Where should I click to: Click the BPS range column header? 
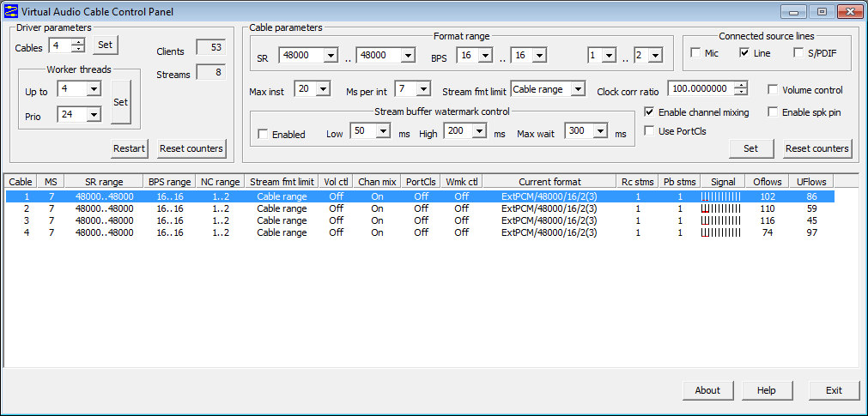(170, 182)
